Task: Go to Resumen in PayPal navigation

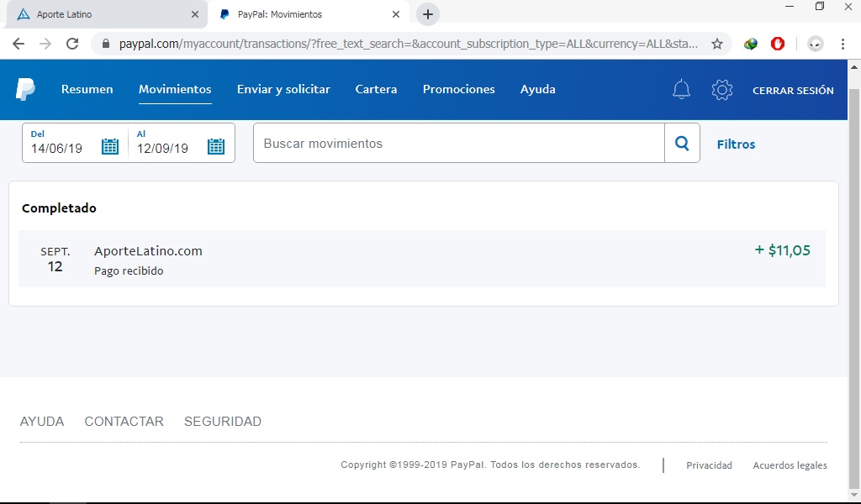Action: pyautogui.click(x=87, y=89)
